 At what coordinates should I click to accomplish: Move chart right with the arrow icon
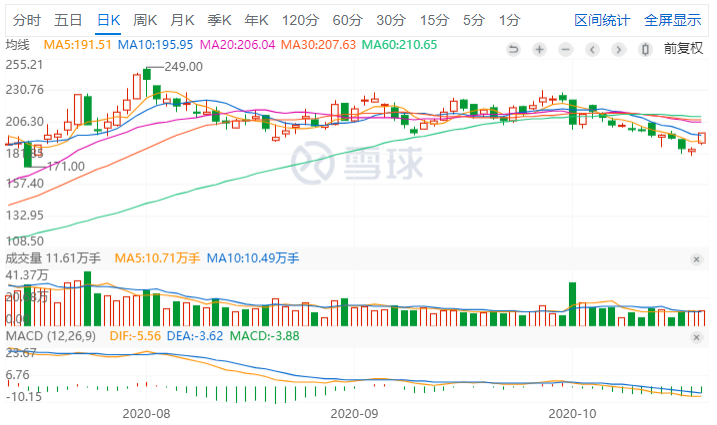[619, 49]
